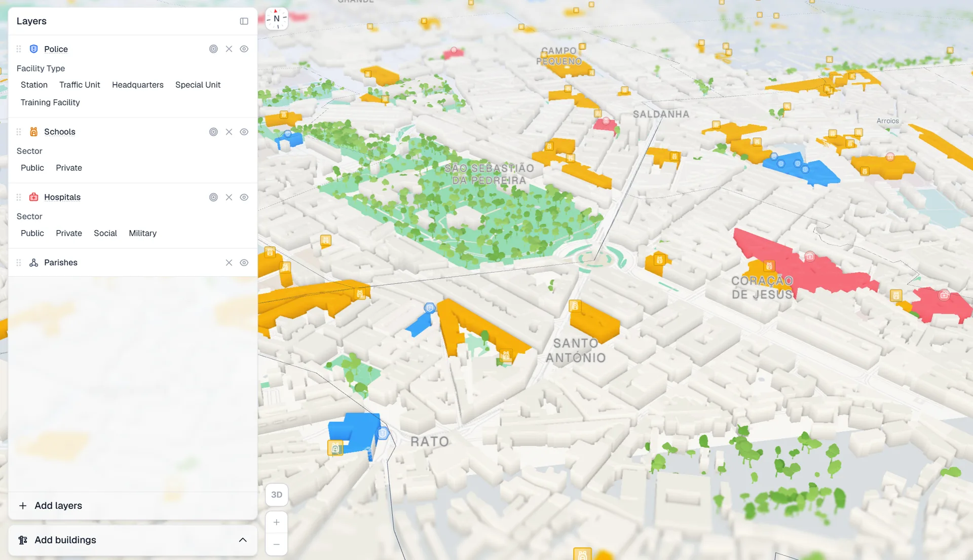Select the Hospitals layer name
Viewport: 973px width, 560px height.
(62, 197)
